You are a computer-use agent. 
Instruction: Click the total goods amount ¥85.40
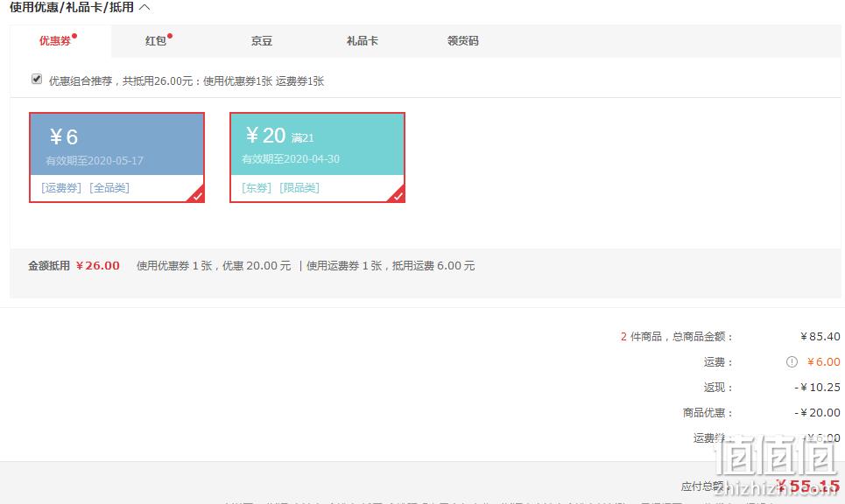(x=820, y=337)
